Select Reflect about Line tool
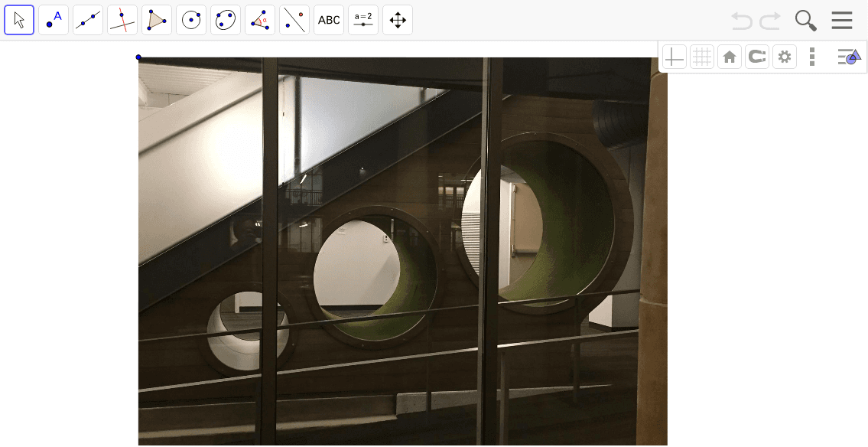Image resolution: width=868 pixels, height=447 pixels. click(x=294, y=20)
